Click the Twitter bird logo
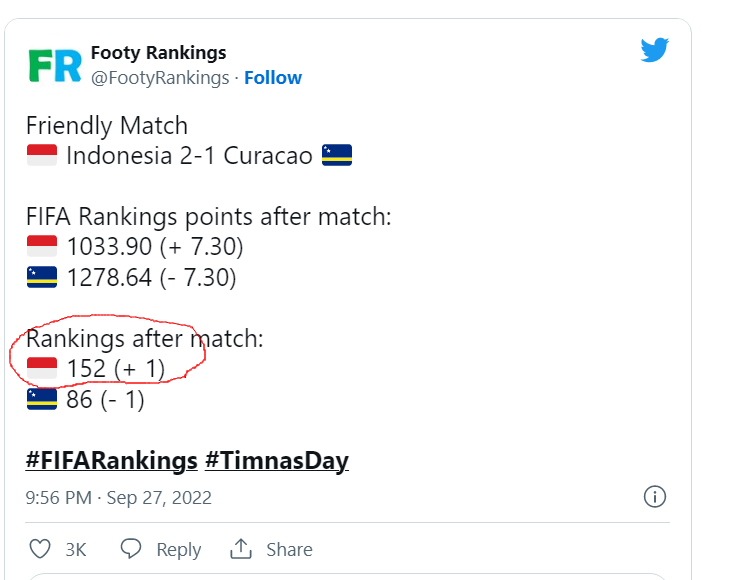 pos(654,50)
